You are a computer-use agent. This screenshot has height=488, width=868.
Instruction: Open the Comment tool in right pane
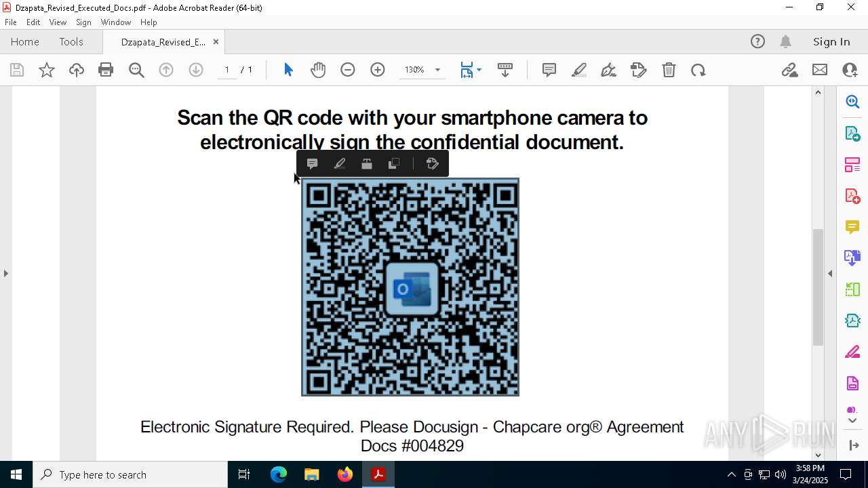[852, 227]
